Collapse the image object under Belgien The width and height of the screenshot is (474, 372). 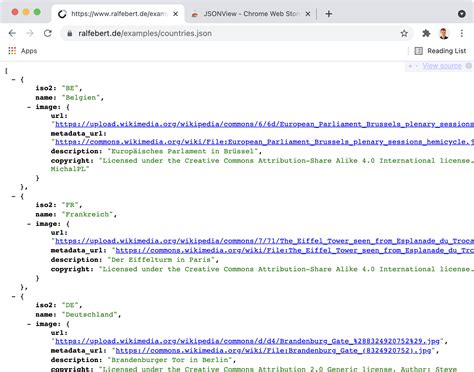(x=29, y=107)
